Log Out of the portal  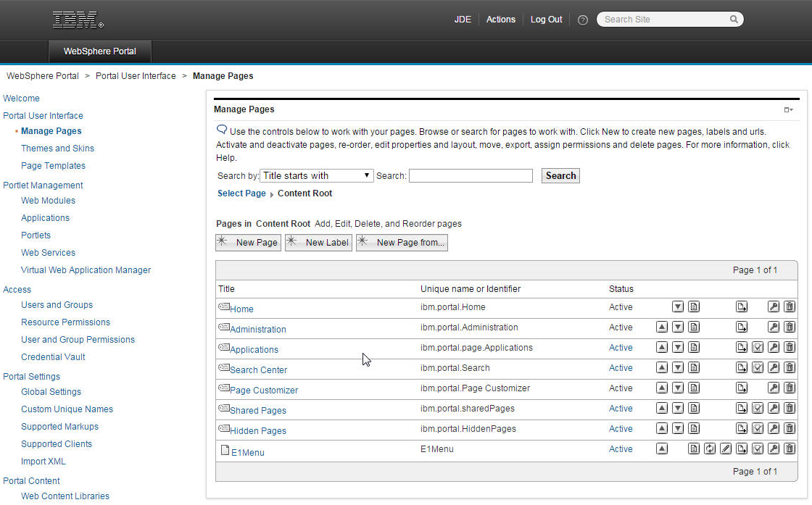coord(546,19)
